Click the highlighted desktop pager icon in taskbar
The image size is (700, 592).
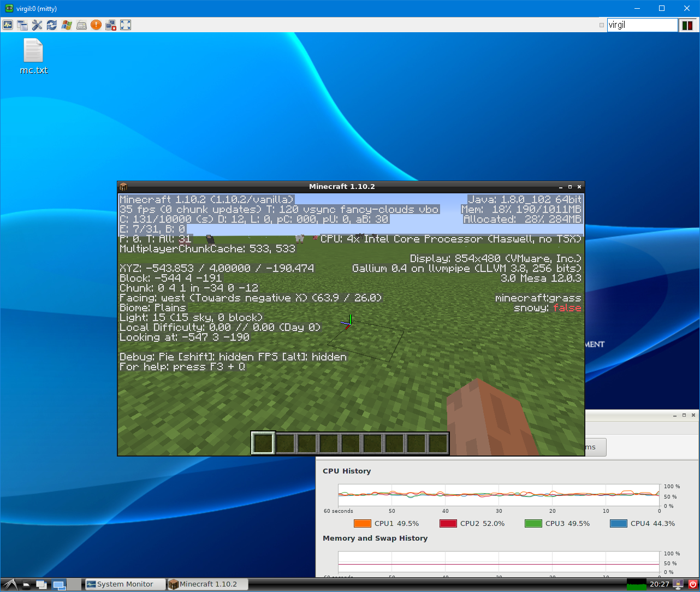(59, 585)
